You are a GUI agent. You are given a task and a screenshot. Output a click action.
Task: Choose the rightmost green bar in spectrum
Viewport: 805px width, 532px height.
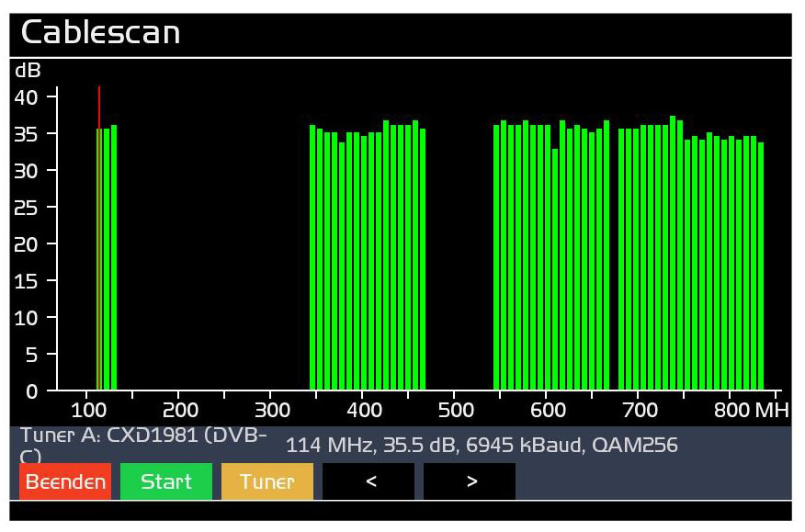pyautogui.click(x=761, y=266)
